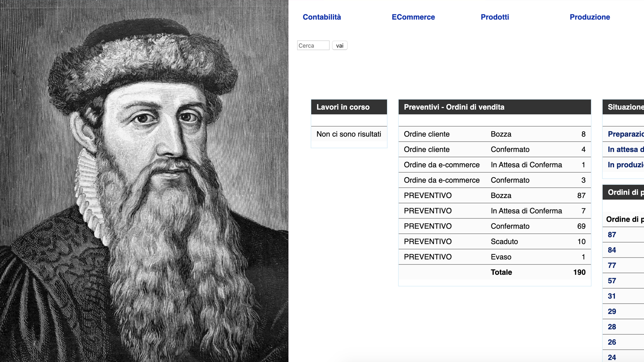Image resolution: width=644 pixels, height=362 pixels.
Task: Open purchase order 24
Action: tap(612, 357)
